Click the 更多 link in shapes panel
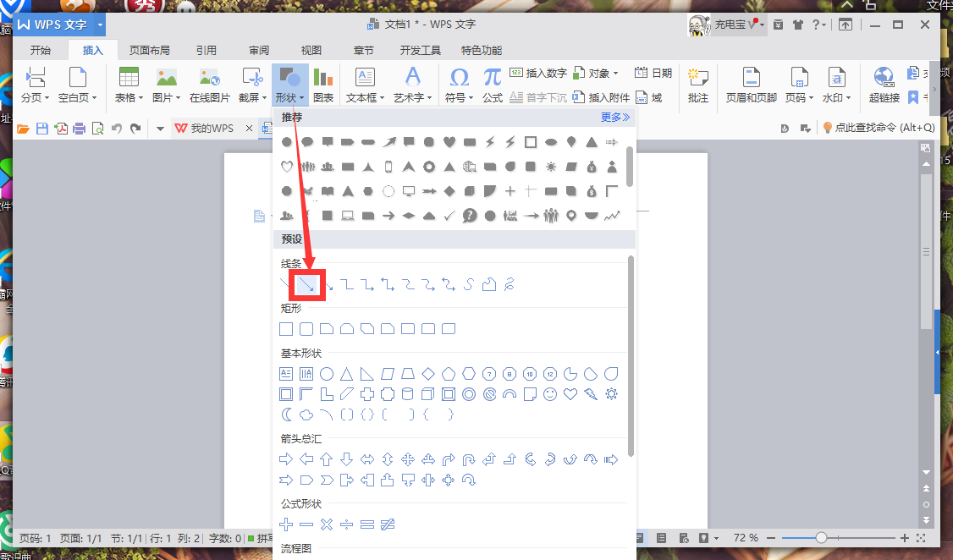953x560 pixels. pyautogui.click(x=615, y=118)
